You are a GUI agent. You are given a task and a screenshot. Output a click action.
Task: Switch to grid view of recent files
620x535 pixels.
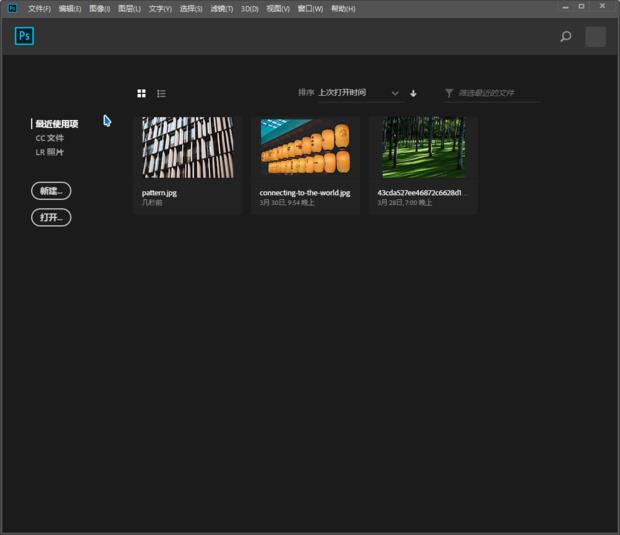pyautogui.click(x=141, y=93)
